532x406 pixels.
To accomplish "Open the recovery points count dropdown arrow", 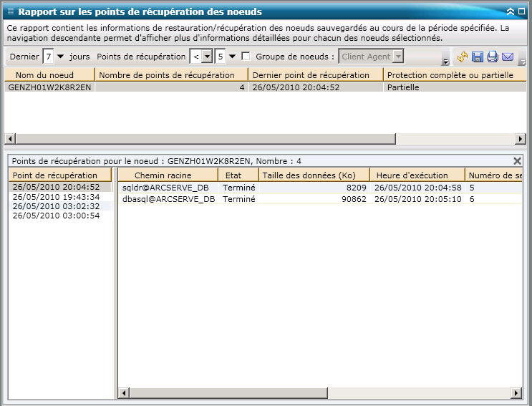I will tap(232, 57).
